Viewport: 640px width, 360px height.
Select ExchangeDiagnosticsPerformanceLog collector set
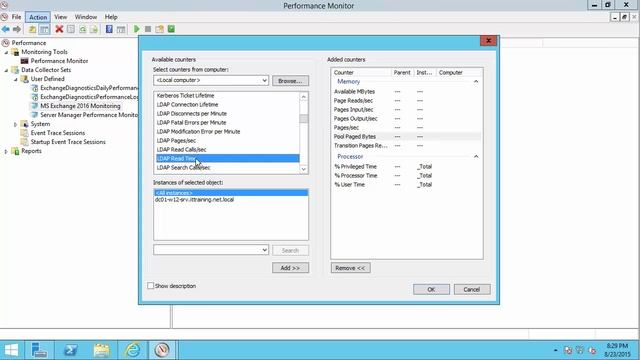coord(89,97)
